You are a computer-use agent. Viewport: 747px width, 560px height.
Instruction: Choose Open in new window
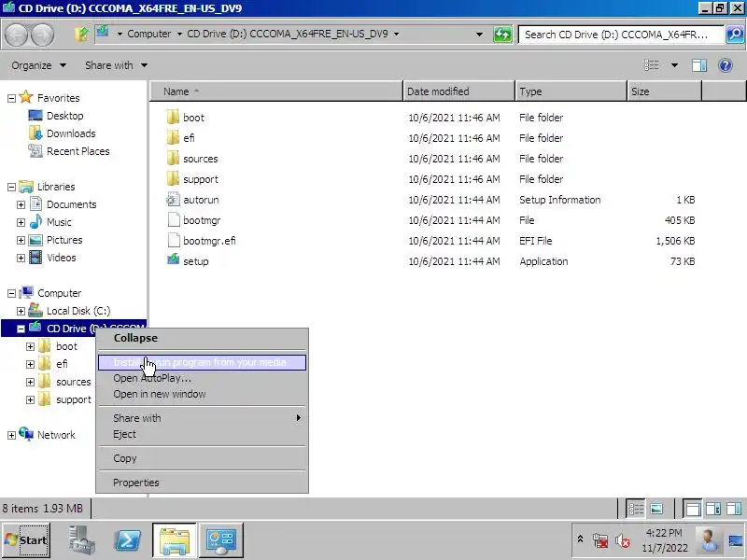(x=203, y=394)
